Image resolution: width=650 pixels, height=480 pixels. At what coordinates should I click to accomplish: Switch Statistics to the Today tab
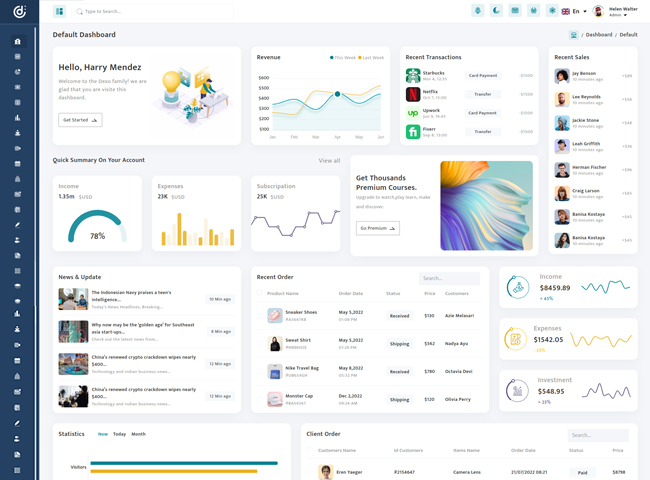[119, 434]
